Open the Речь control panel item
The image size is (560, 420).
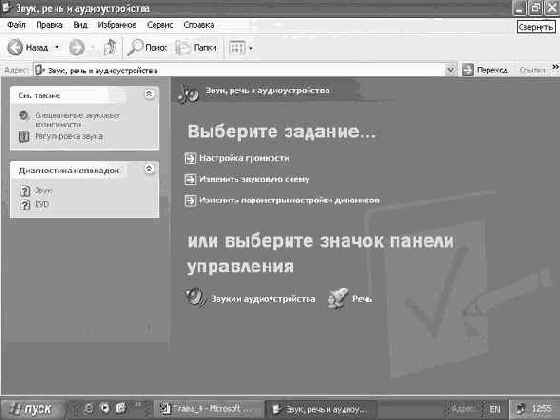click(362, 299)
